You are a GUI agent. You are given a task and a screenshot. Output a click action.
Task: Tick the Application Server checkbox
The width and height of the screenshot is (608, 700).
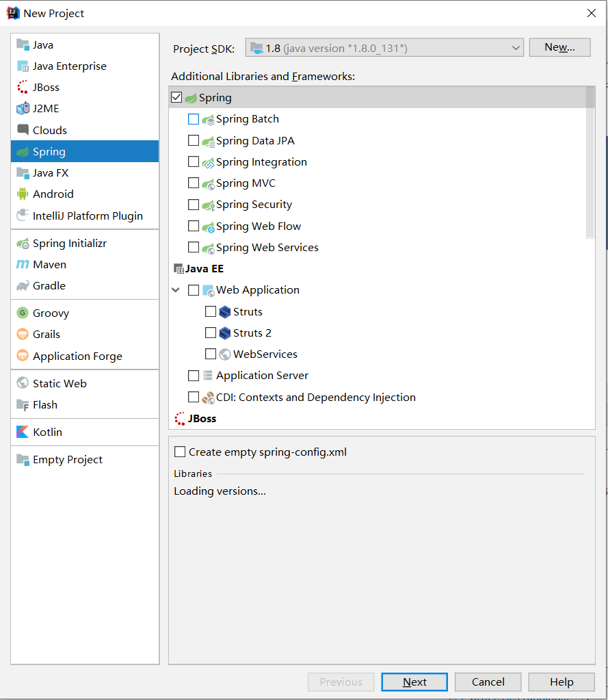(193, 376)
